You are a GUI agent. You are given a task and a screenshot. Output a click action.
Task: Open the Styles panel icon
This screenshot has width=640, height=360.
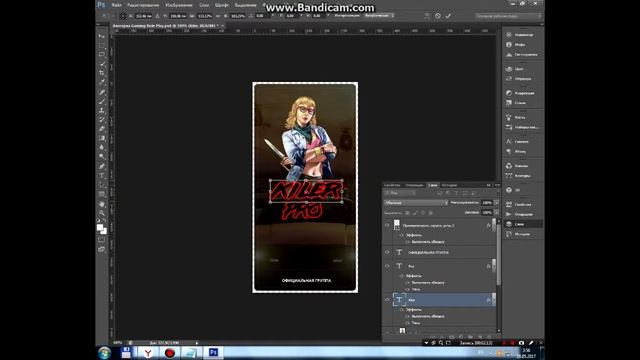[x=509, y=103]
